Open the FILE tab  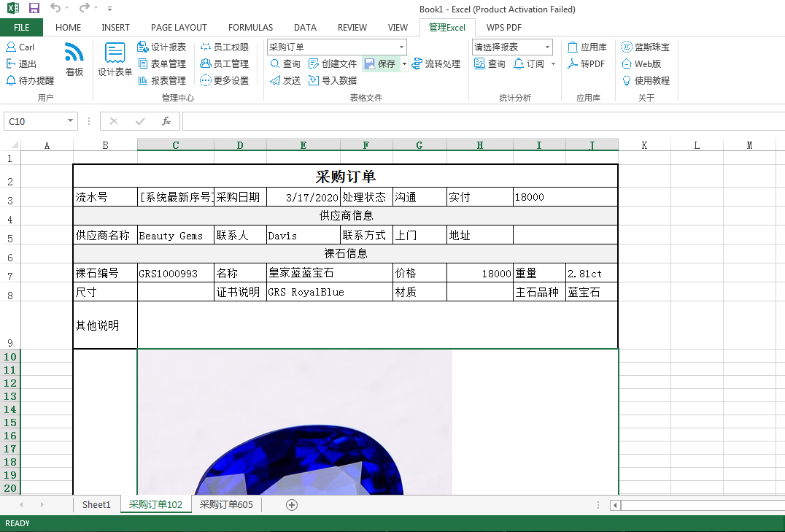[22, 28]
